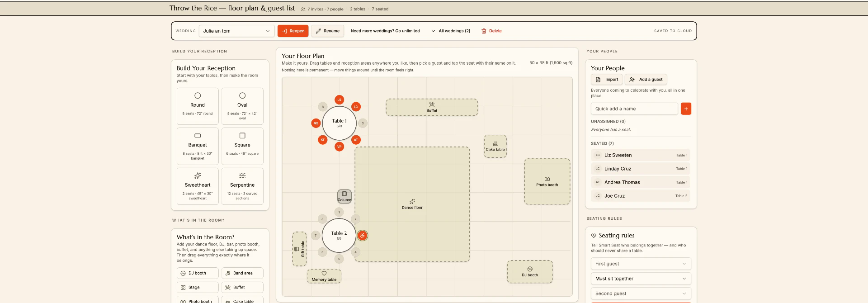Open Need more weddings? Go unlimited link
868x303 pixels.
(385, 31)
